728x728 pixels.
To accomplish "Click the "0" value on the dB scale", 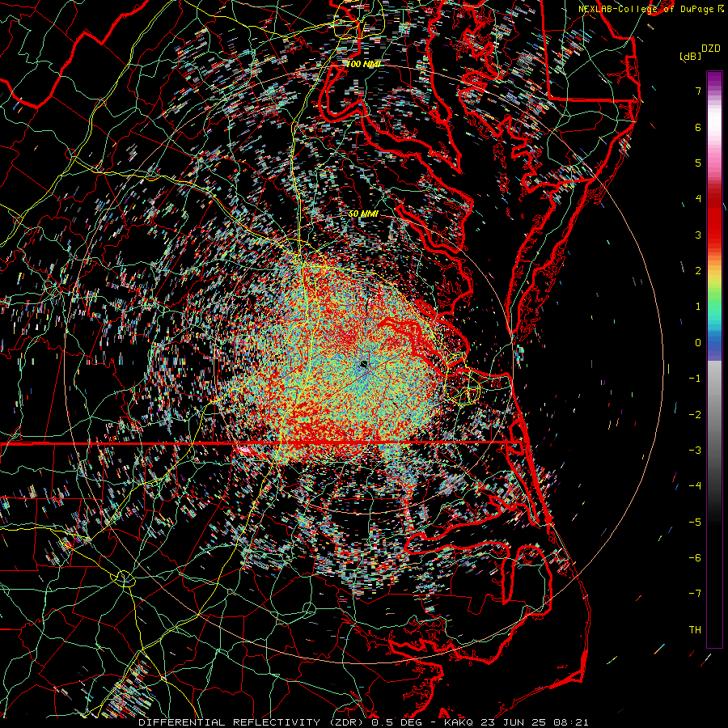I will pos(698,343).
